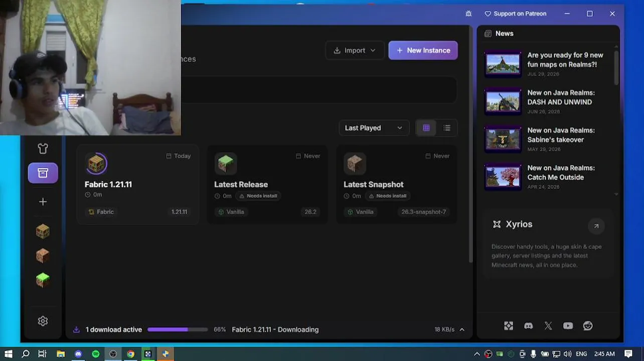Viewport: 644px width, 361px height.
Task: Click the Vanilla tag on Latest Release card
Action: pos(231,212)
